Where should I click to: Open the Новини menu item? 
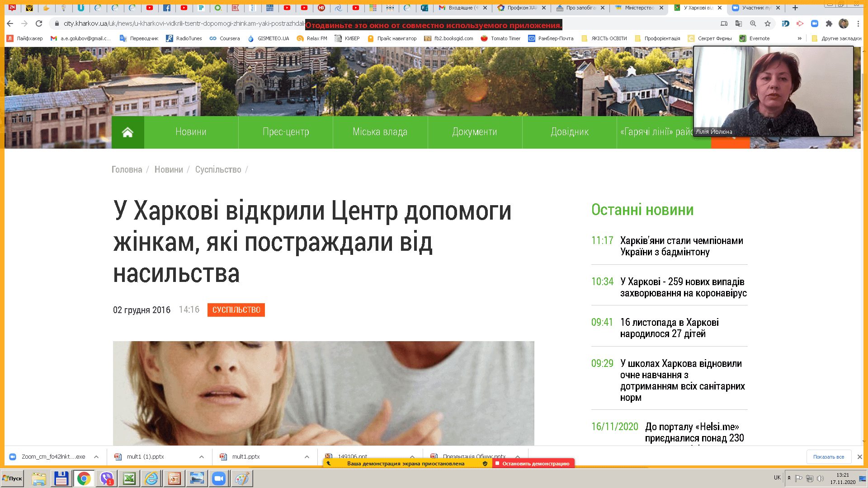191,132
